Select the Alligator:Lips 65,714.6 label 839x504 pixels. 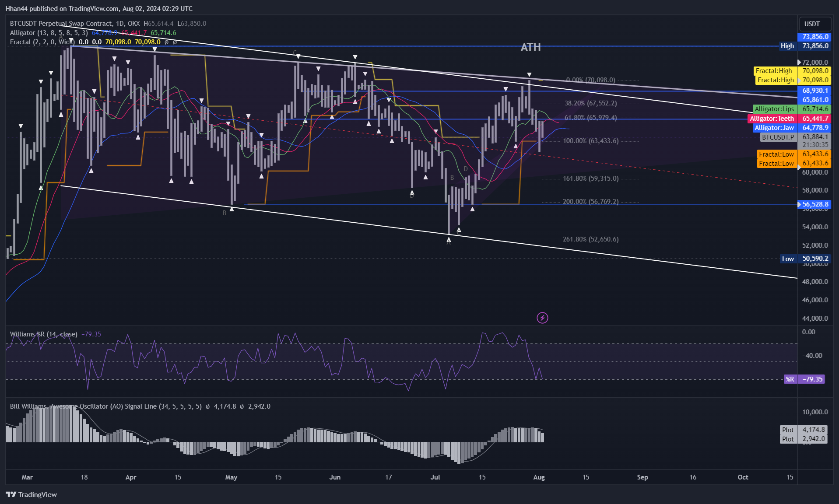(x=792, y=109)
